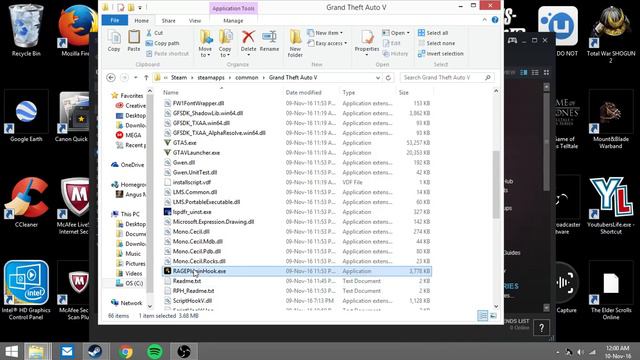640x360 pixels.
Task: Open Total War SHOGUN 2 desktop icon
Action: [611, 35]
